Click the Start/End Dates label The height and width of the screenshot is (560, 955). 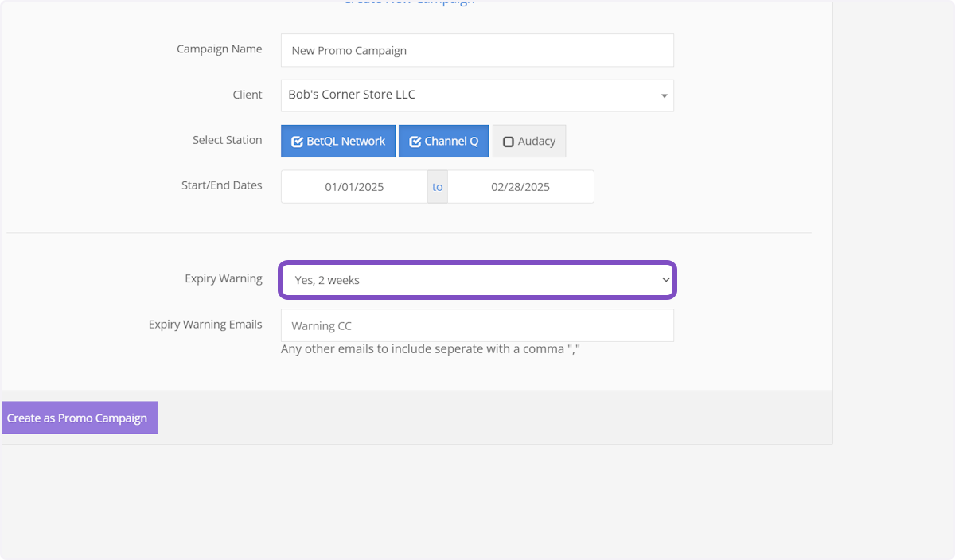tap(221, 185)
